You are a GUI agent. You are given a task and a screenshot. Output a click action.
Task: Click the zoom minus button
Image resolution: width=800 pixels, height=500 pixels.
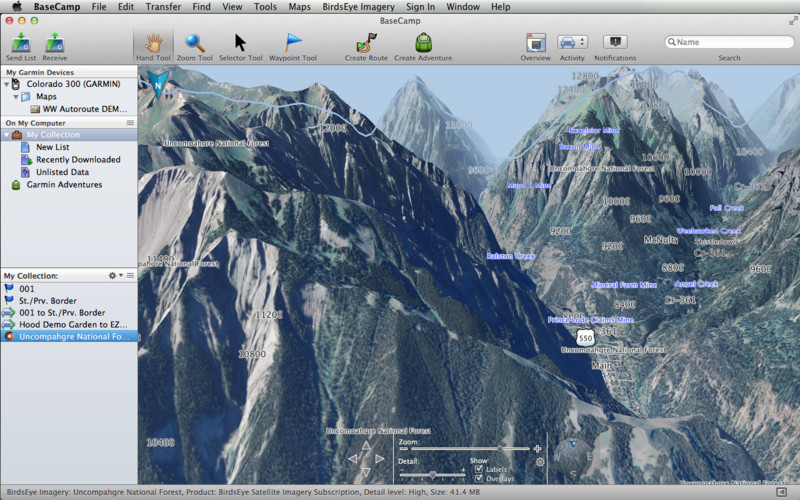coord(404,449)
